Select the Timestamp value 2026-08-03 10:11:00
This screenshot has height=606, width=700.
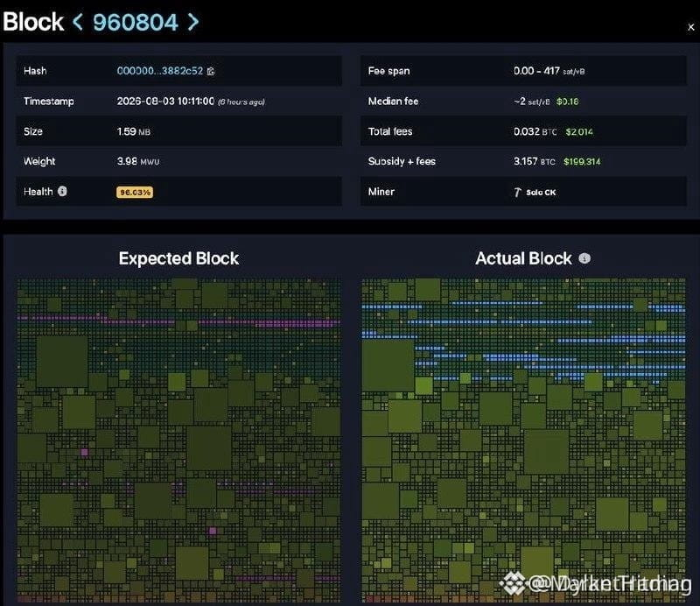click(x=165, y=102)
